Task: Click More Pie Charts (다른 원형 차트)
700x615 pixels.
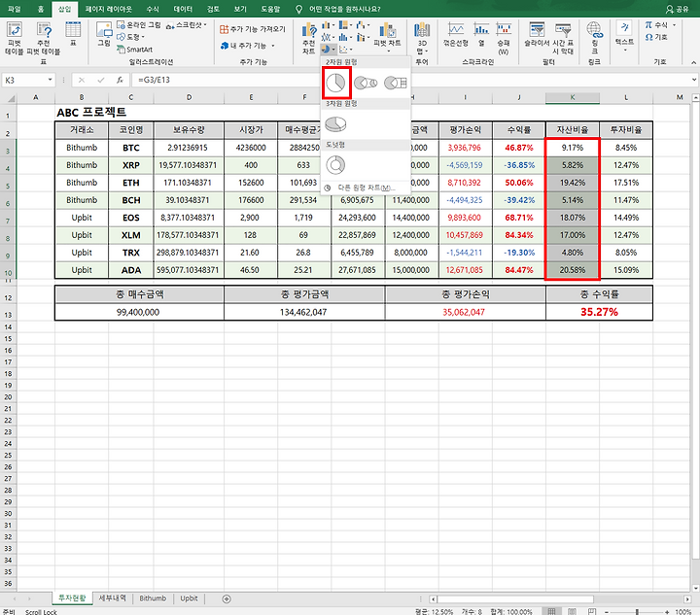Action: click(367, 188)
